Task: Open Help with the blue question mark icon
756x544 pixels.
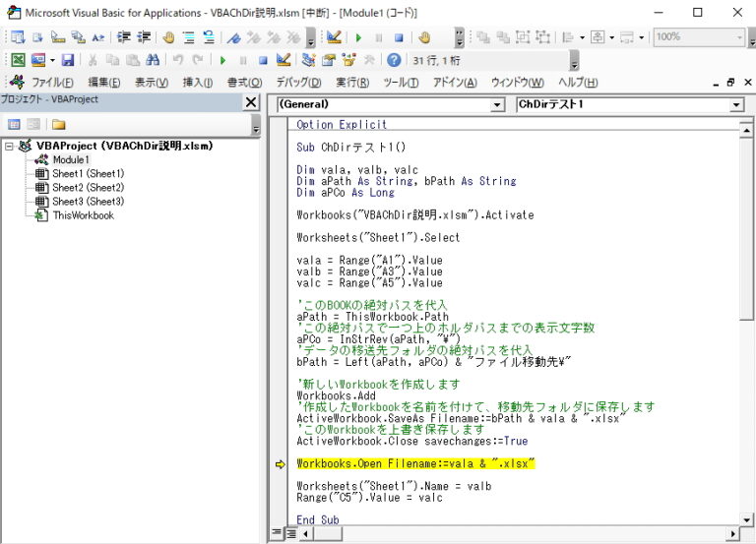Action: point(394,61)
